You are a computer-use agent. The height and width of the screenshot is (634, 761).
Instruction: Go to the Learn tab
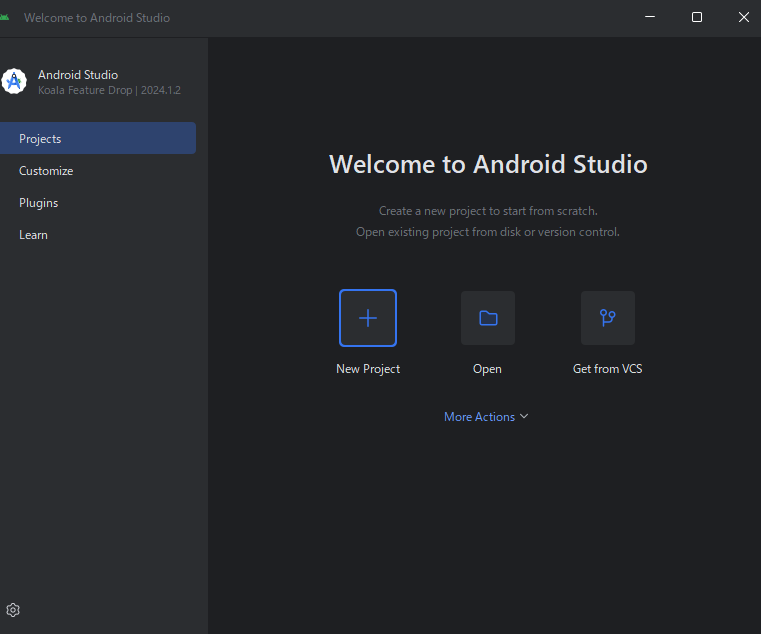coord(33,235)
